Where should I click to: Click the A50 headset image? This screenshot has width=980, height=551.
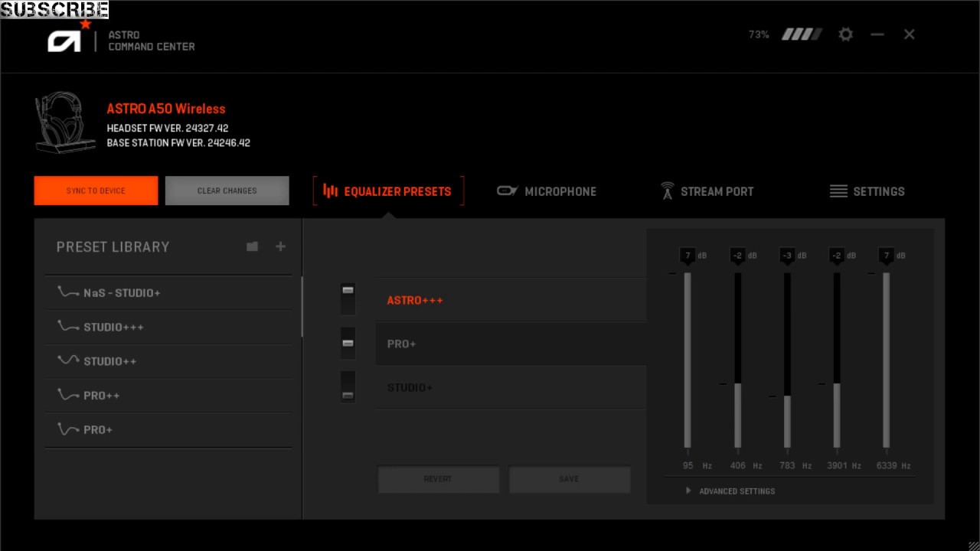pos(64,122)
